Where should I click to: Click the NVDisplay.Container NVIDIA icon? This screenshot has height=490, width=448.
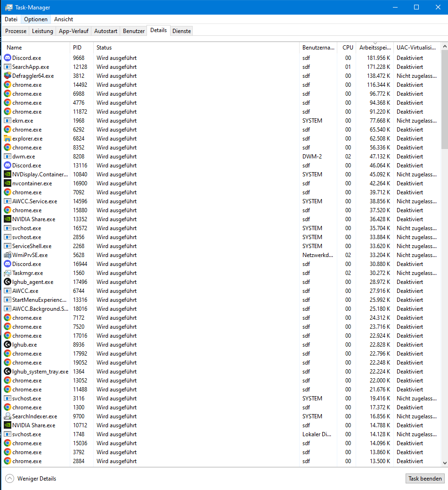[x=8, y=174]
